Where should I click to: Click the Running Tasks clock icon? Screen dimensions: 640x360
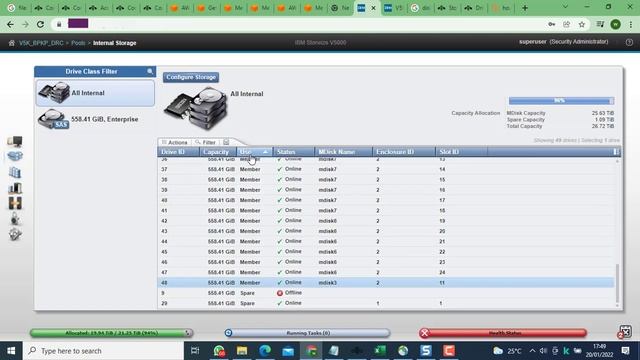(229, 333)
